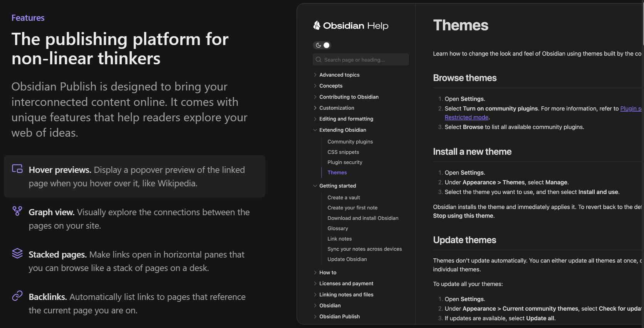Click the Stacked pages layers icon

[17, 253]
